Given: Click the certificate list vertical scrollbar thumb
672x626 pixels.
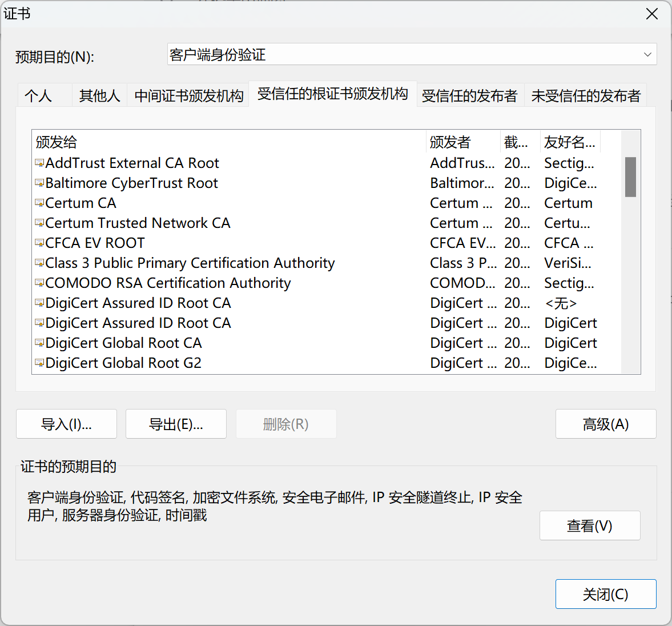Looking at the screenshot, I should (x=630, y=177).
